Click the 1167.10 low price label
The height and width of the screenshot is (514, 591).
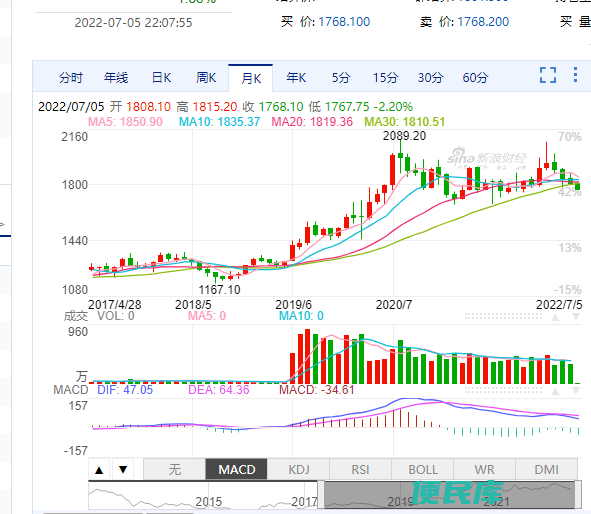(x=219, y=290)
